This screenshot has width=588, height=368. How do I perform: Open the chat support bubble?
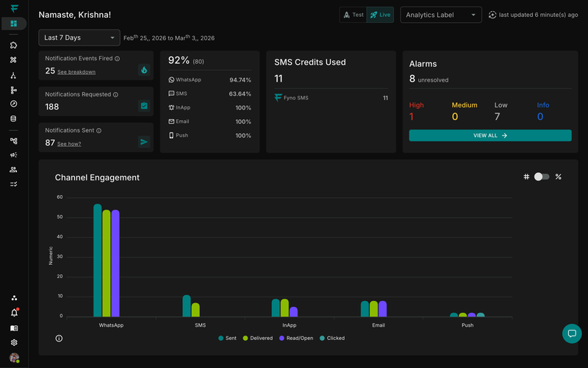[572, 333]
